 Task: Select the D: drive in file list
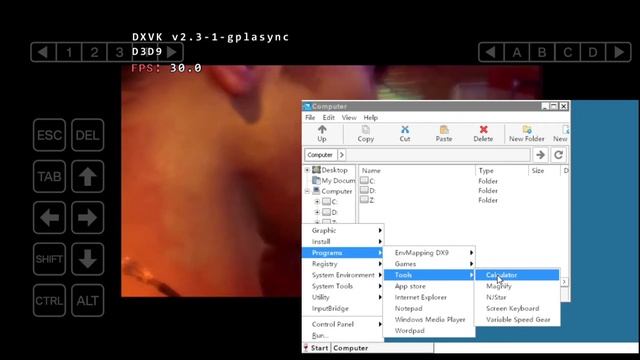[368, 191]
